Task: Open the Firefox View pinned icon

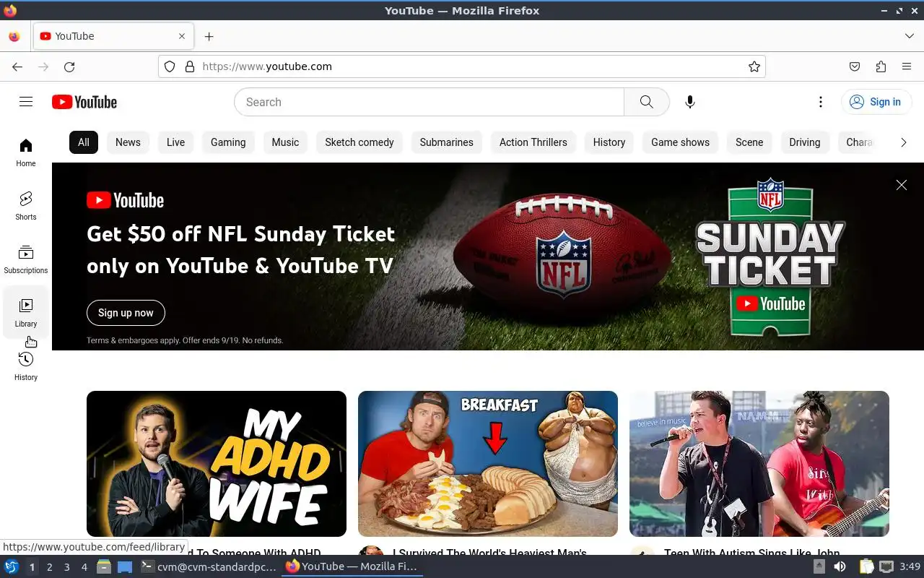Action: tap(14, 36)
